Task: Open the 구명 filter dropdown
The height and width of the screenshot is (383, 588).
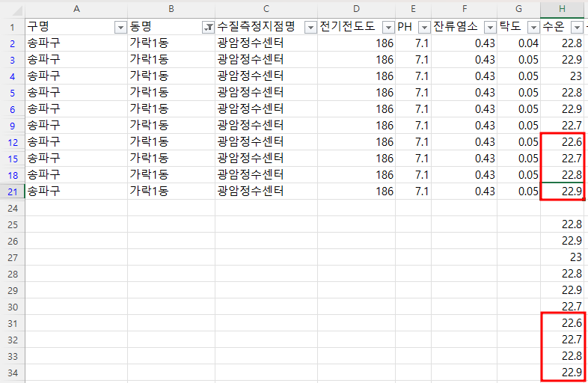Action: click(120, 28)
